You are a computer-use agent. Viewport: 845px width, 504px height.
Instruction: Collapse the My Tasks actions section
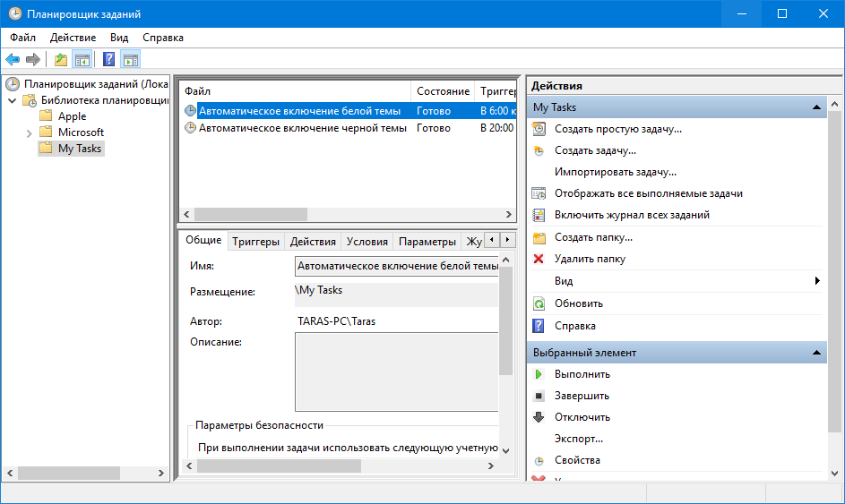click(817, 107)
